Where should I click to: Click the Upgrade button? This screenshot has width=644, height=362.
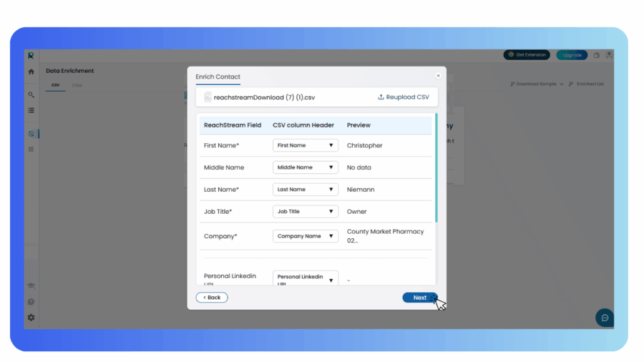click(572, 55)
